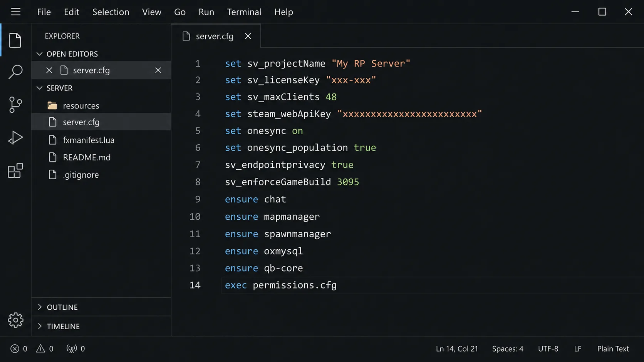Image resolution: width=644 pixels, height=362 pixels.
Task: Open .gitignore from the file tree
Action: (101, 175)
